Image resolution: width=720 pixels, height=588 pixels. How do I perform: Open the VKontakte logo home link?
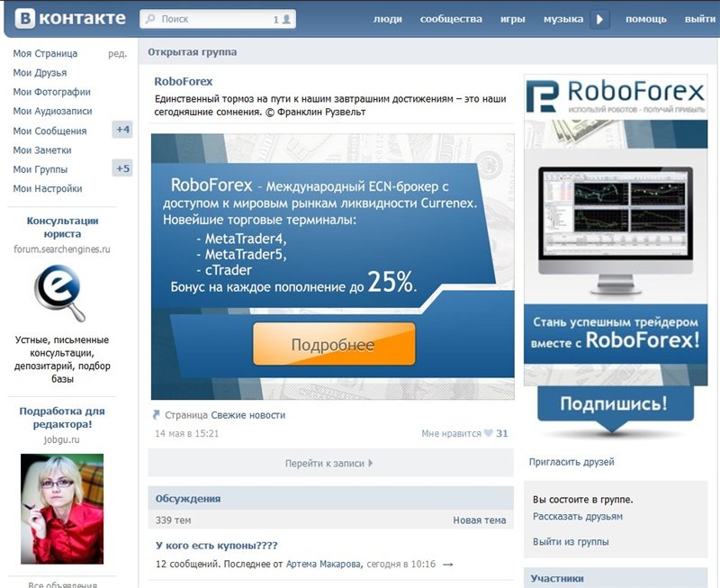coord(70,19)
